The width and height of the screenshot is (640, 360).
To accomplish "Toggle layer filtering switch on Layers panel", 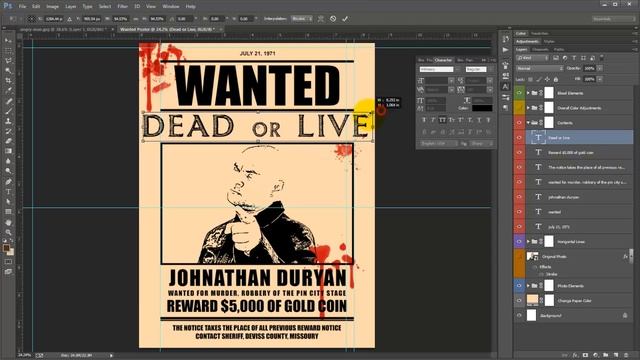I will click(602, 58).
